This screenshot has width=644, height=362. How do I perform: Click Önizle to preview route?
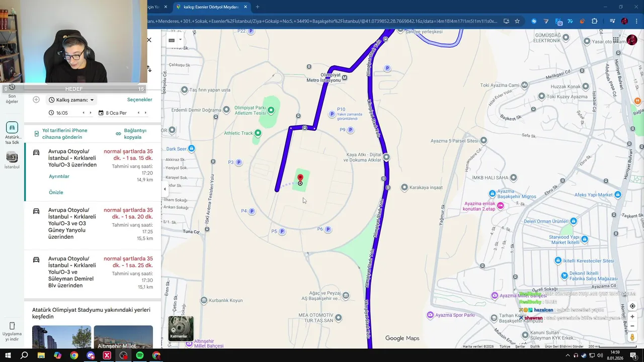pos(56,193)
